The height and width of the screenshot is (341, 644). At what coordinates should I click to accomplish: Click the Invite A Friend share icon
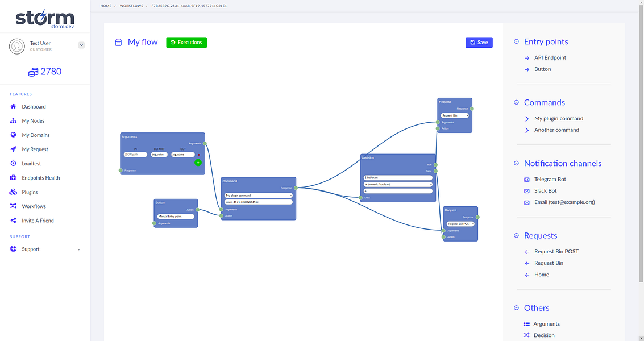13,220
